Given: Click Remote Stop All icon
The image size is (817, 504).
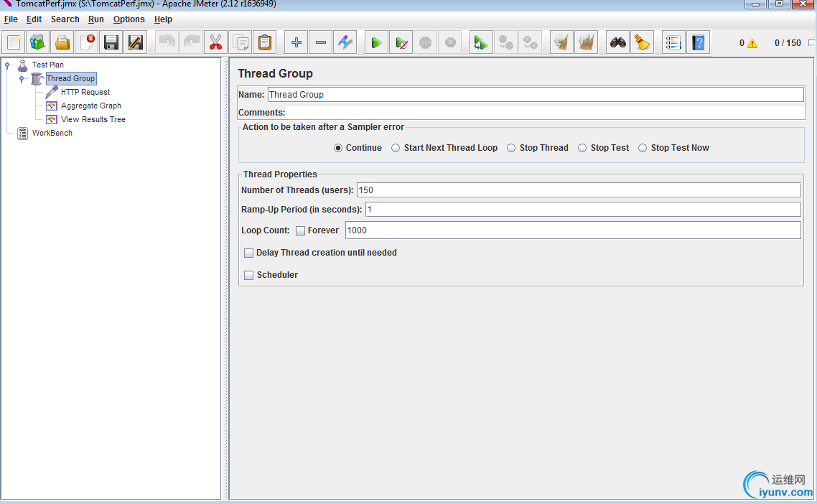Looking at the screenshot, I should pyautogui.click(x=505, y=42).
